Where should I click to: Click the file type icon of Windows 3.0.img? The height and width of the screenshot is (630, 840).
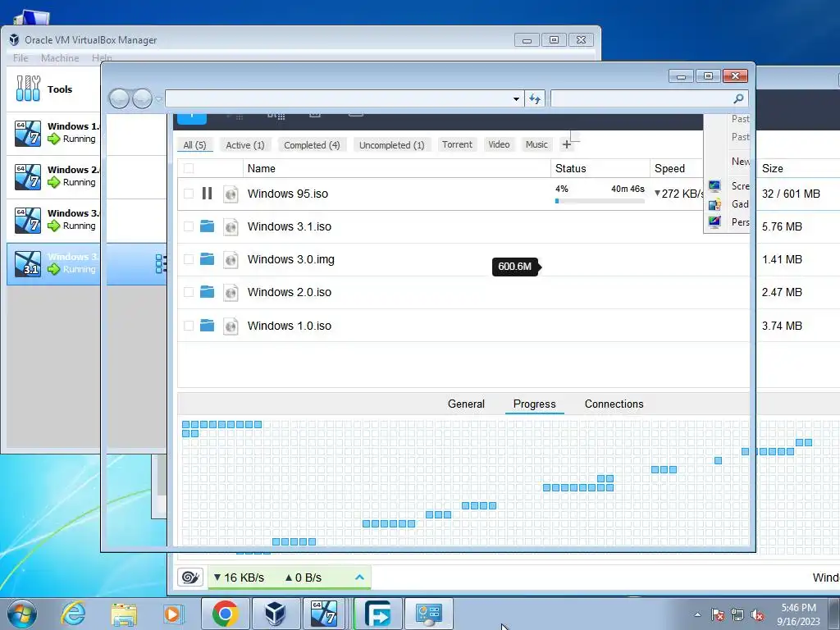231,260
